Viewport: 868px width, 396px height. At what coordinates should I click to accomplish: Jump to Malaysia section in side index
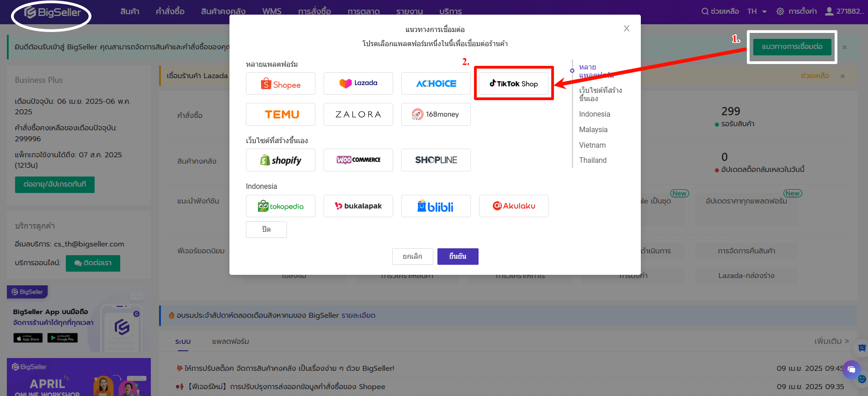coord(593,130)
